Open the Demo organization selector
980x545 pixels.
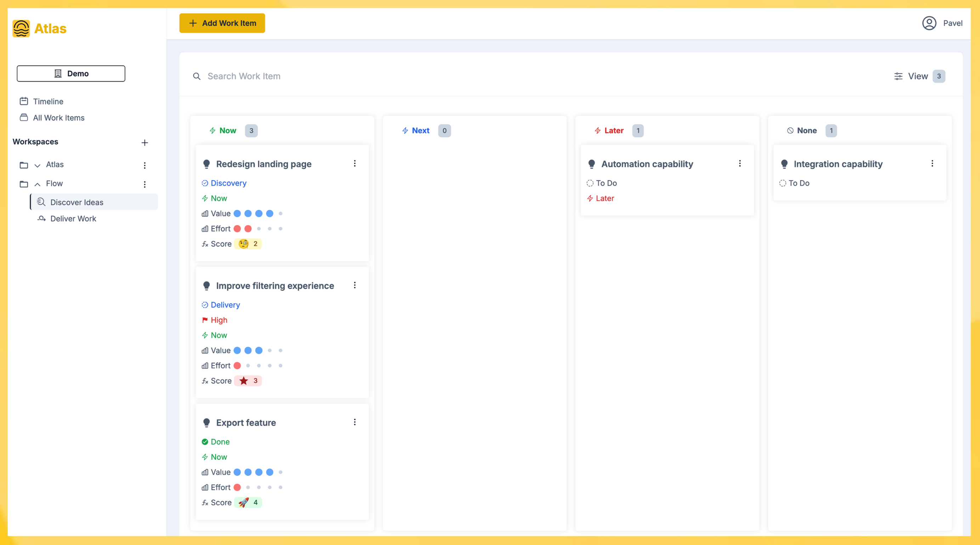71,73
